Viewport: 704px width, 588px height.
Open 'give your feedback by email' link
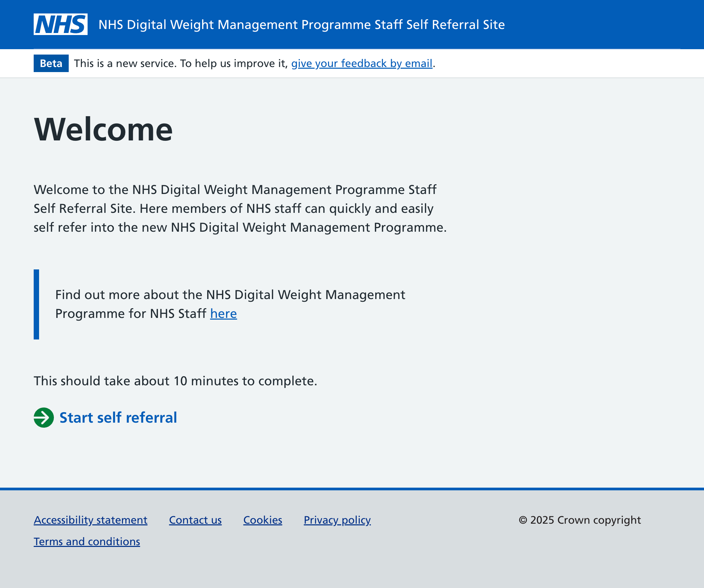tap(362, 63)
